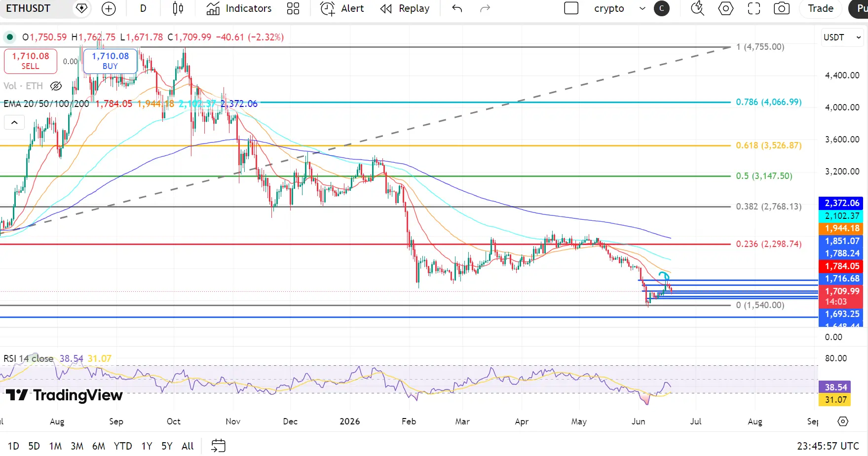The image size is (868, 456).
Task: Toggle visibility of the Vol ETH indicator
Action: 56,86
